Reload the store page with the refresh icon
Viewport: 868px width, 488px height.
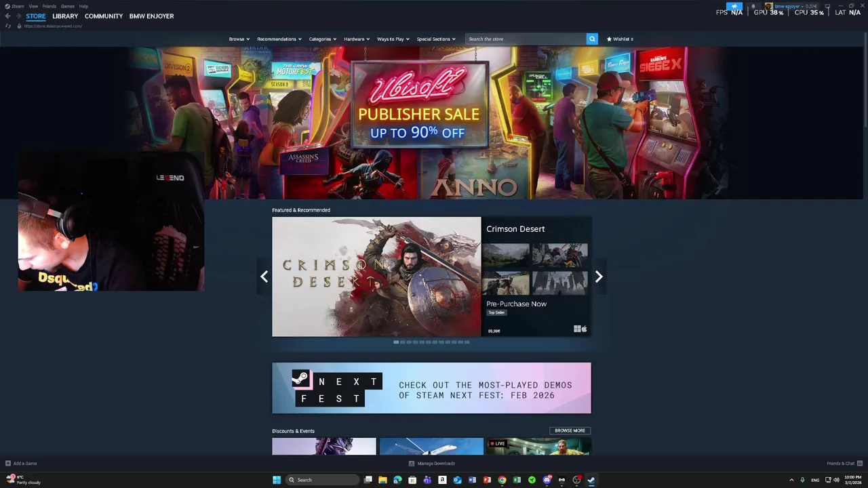click(x=8, y=26)
